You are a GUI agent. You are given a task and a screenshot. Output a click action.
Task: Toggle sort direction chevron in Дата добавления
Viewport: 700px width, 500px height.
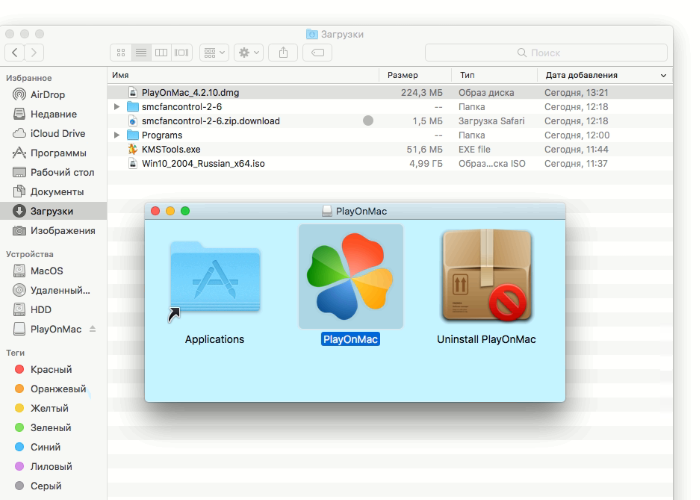pyautogui.click(x=663, y=75)
